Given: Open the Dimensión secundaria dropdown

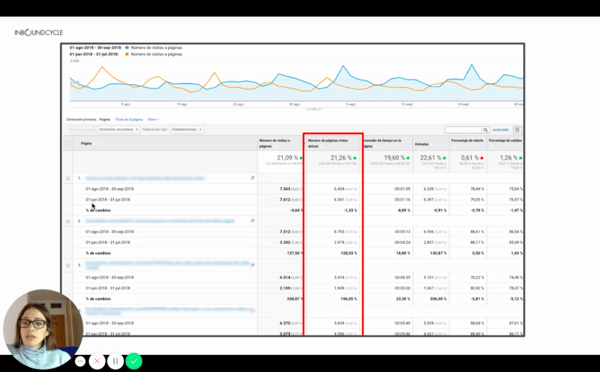Looking at the screenshot, I should pos(119,130).
